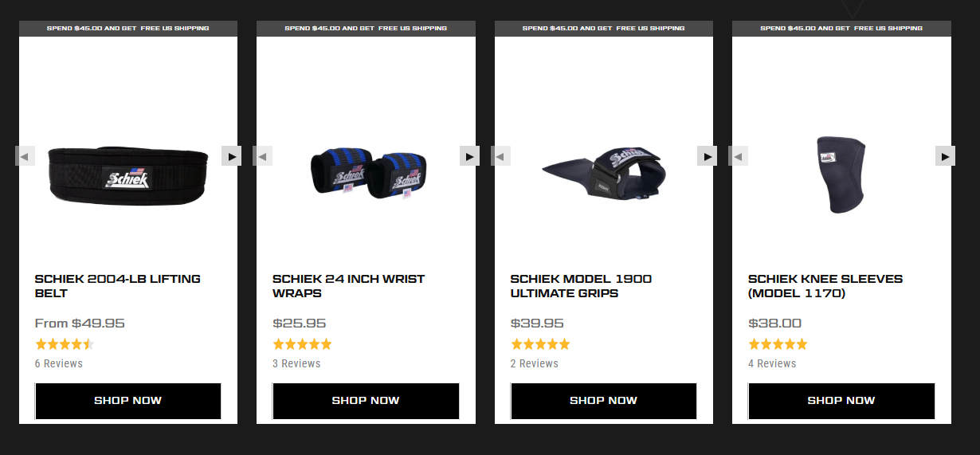The image size is (980, 455).
Task: Read the 6 Reviews on lifting belt
Action: [59, 363]
